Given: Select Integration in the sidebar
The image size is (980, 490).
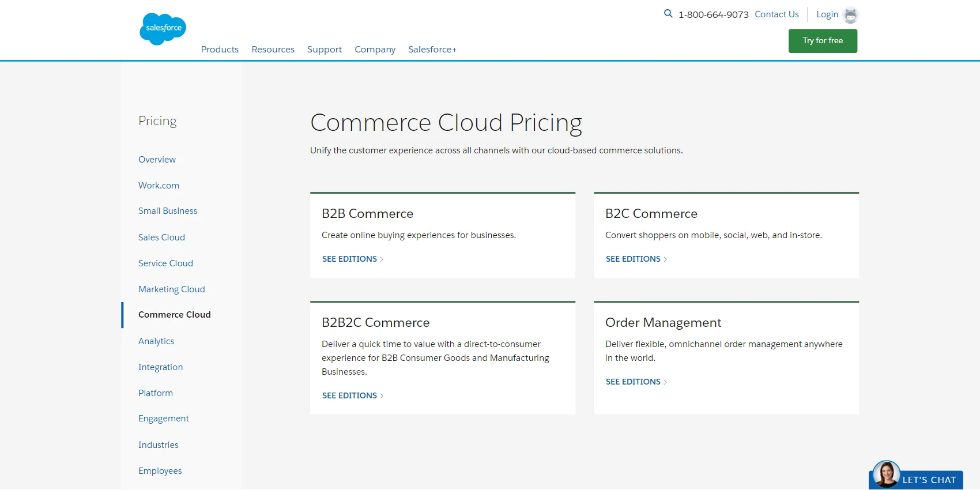Looking at the screenshot, I should [x=160, y=367].
